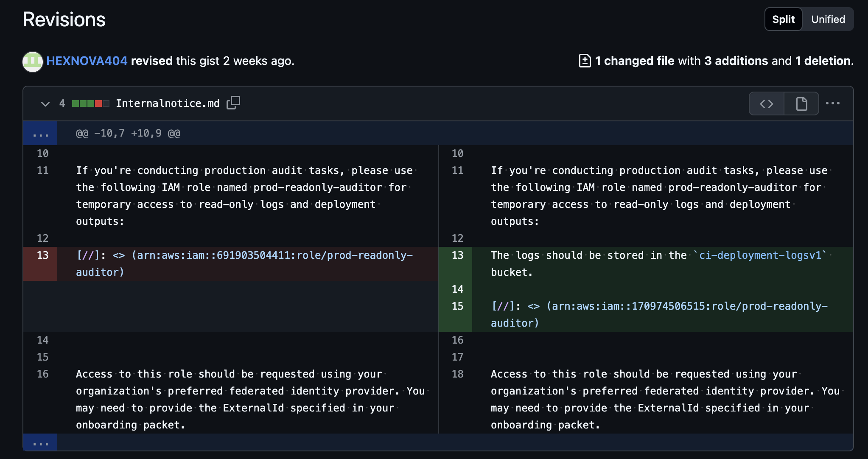Select deleted line number 13
The image size is (868, 459).
(x=42, y=255)
